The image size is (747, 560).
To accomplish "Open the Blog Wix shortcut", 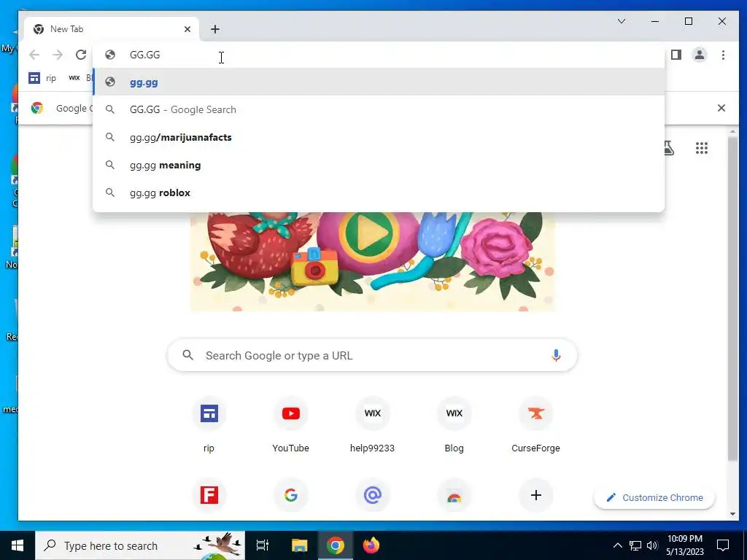I will point(454,424).
